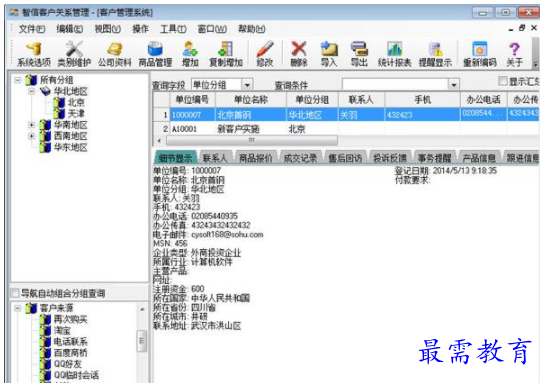Viewport: 540px width, 383px height.
Task: Switch to the 事务提醒 tab
Action: tap(434, 158)
